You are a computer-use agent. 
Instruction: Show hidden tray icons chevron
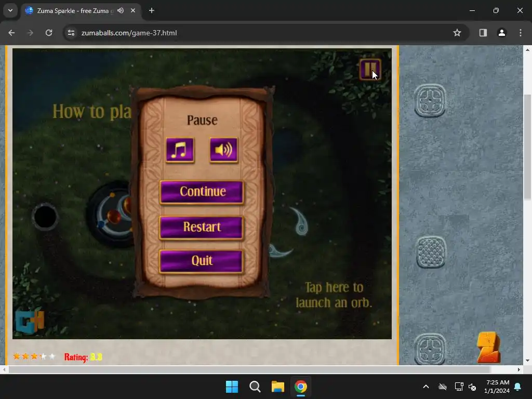click(426, 387)
